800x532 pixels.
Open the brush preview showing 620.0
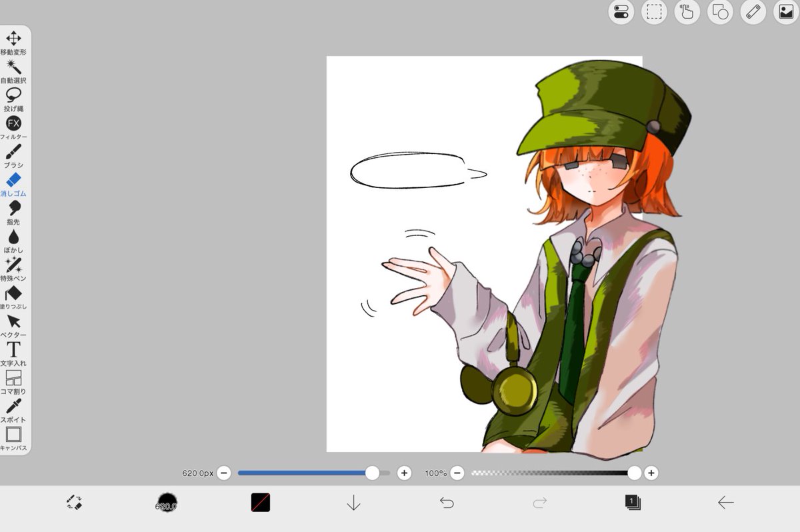tap(167, 503)
